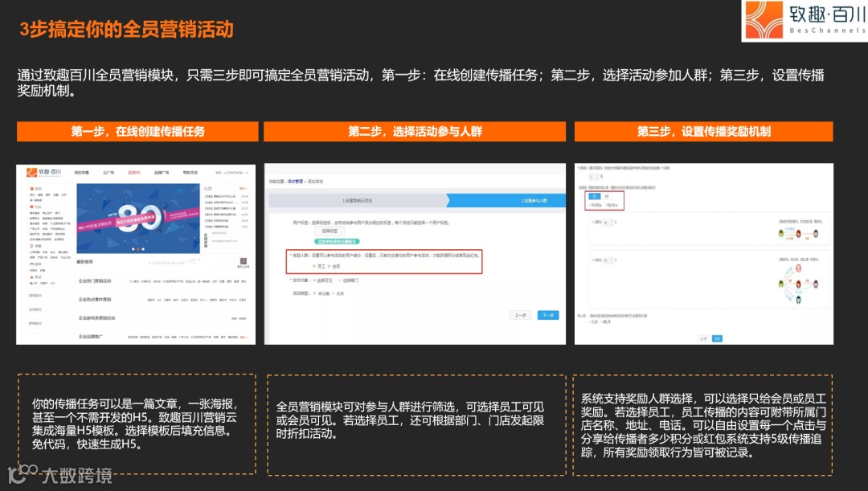Click pink avatar atop lower diagram
Viewport: 868px width, 491px height.
point(798,268)
